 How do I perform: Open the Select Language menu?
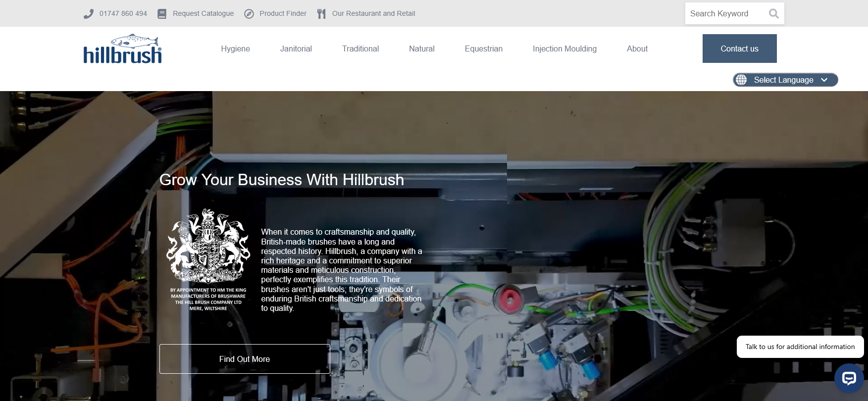tap(785, 80)
